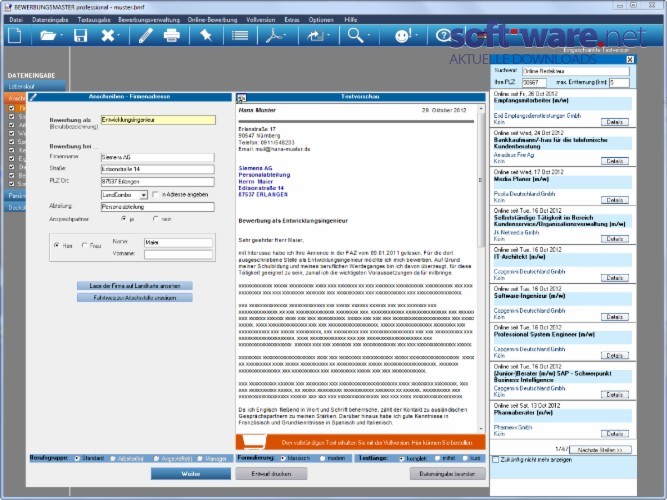The width and height of the screenshot is (667, 500).
Task: Click the Firmenname field with Siemens AG
Action: click(157, 157)
